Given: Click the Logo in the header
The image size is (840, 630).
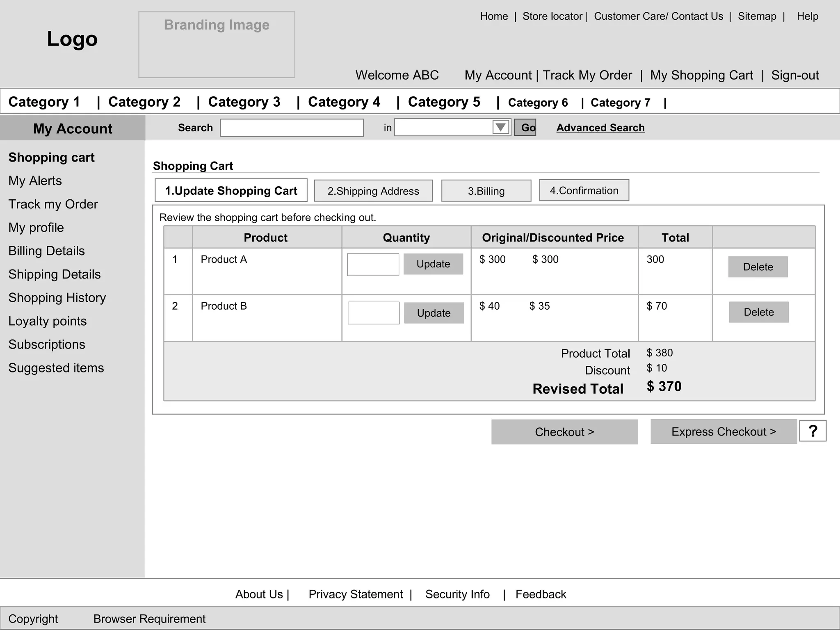Looking at the screenshot, I should point(72,39).
